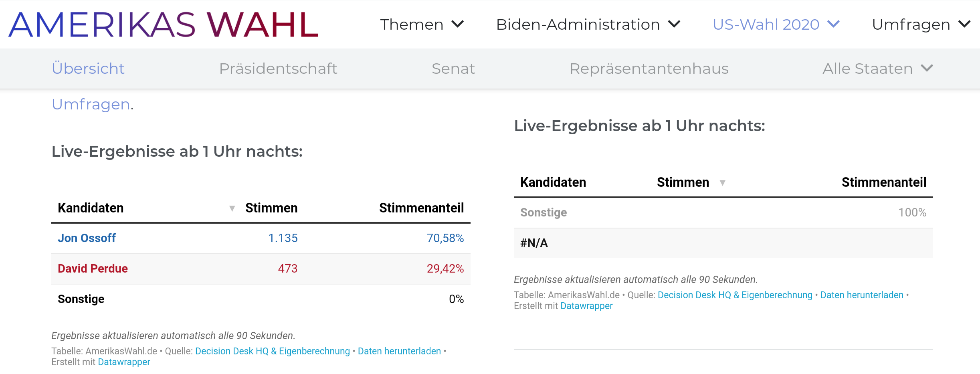
Task: Sort left table by Stimmenanteil column
Action: click(421, 208)
